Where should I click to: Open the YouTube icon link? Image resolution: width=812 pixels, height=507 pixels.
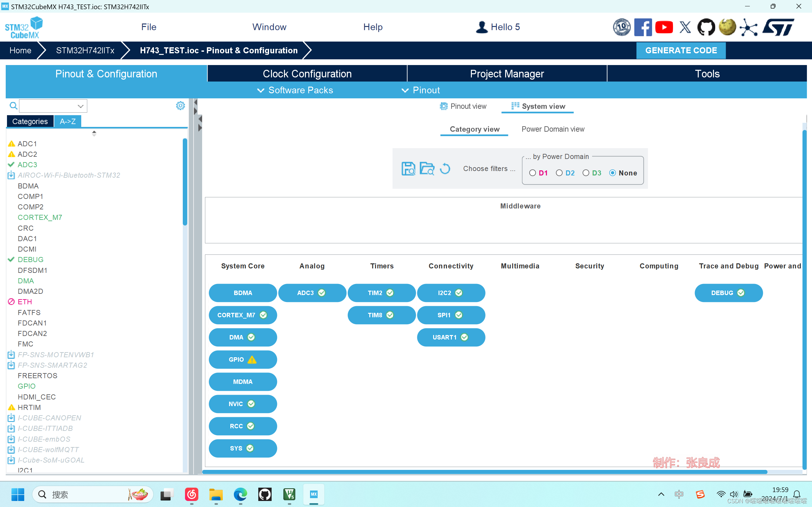click(x=664, y=27)
